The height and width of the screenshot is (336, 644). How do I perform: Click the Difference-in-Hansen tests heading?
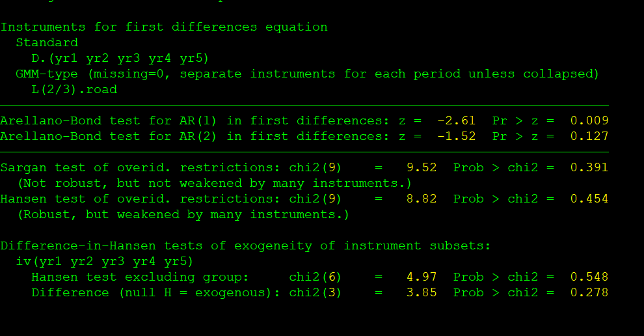tap(245, 246)
